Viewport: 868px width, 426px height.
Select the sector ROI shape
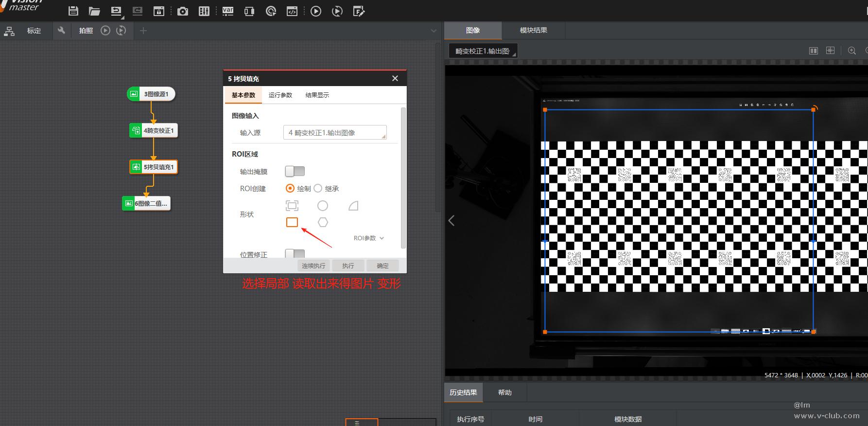tap(353, 206)
